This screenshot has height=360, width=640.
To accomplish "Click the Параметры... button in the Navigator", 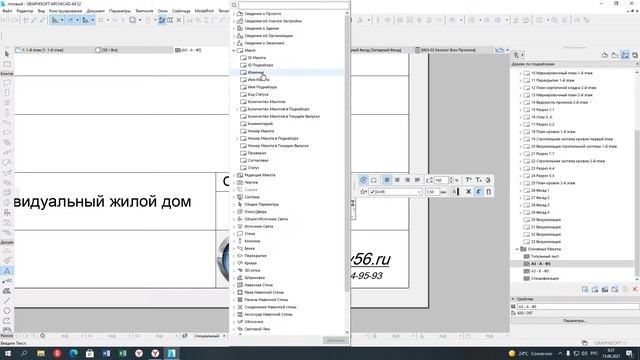I will coord(574,321).
